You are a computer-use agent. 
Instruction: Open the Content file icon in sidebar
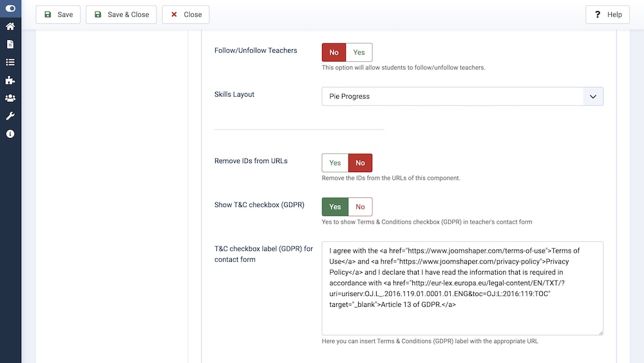tap(10, 44)
